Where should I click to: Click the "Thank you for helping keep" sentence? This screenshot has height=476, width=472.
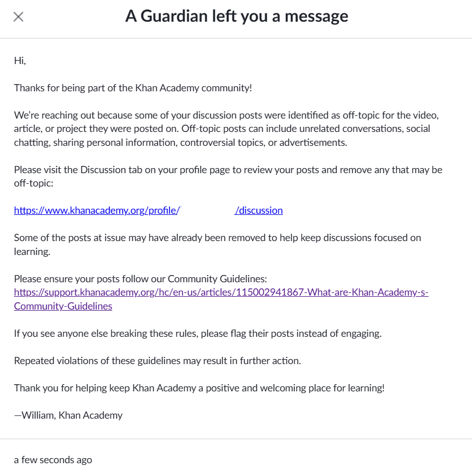click(199, 388)
